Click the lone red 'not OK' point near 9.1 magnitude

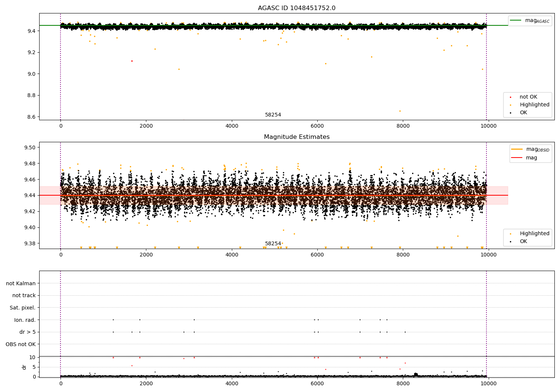click(132, 61)
